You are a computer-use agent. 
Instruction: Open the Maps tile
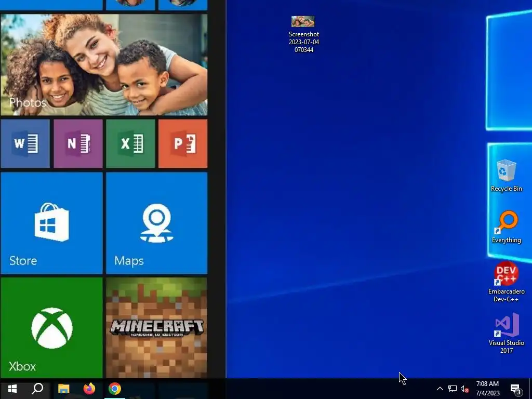pyautogui.click(x=157, y=223)
